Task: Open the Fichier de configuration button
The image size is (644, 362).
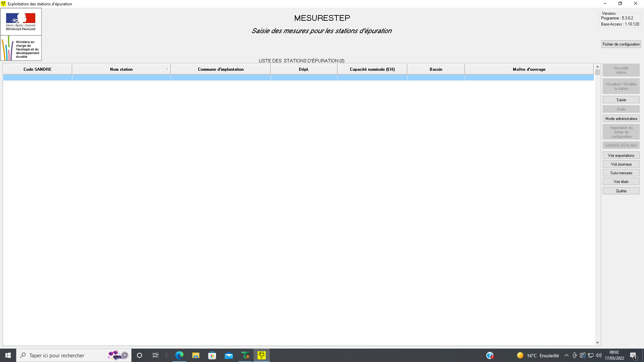Action: (621, 44)
